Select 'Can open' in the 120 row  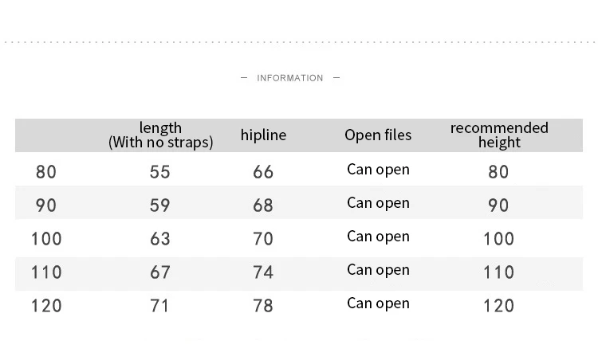coord(378,303)
